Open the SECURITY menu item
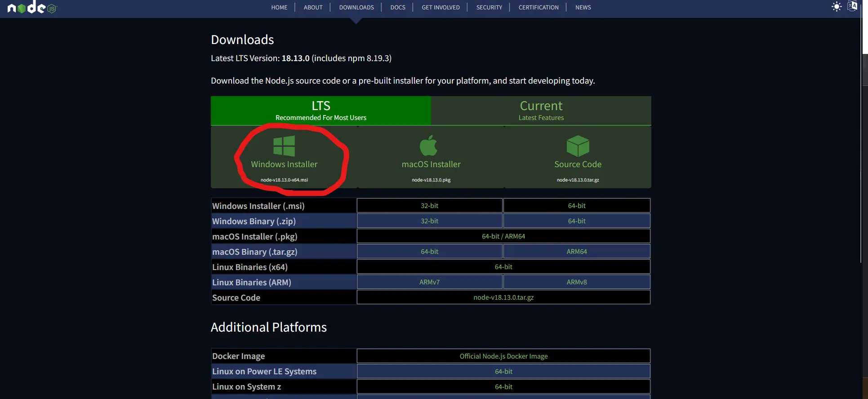The image size is (868, 399). (489, 7)
